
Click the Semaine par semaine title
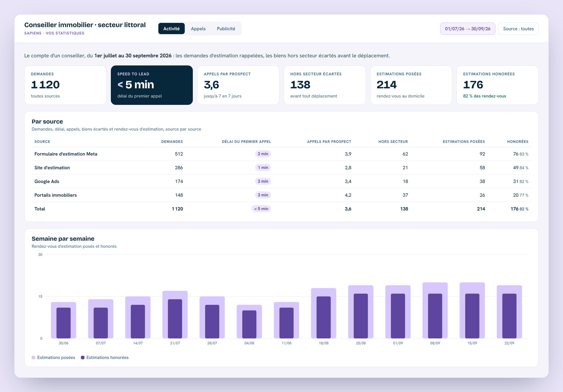[x=63, y=239]
